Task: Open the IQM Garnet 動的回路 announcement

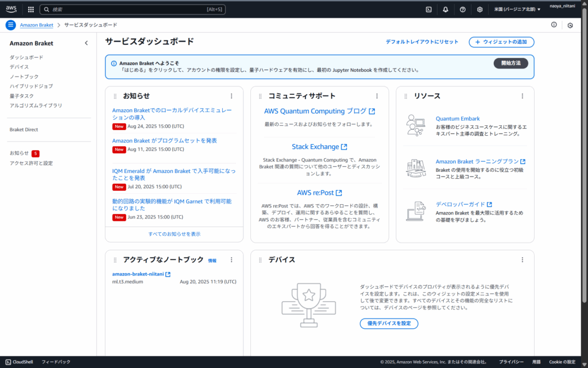Action: (172, 205)
